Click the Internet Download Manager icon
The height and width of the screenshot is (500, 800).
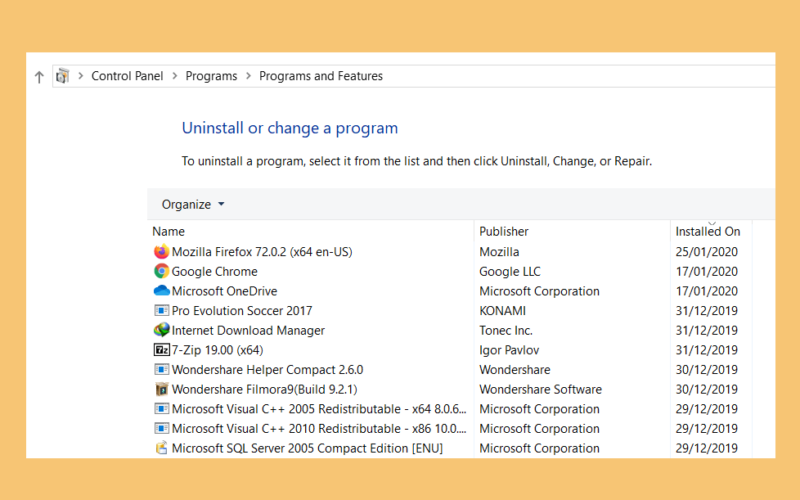tap(161, 330)
